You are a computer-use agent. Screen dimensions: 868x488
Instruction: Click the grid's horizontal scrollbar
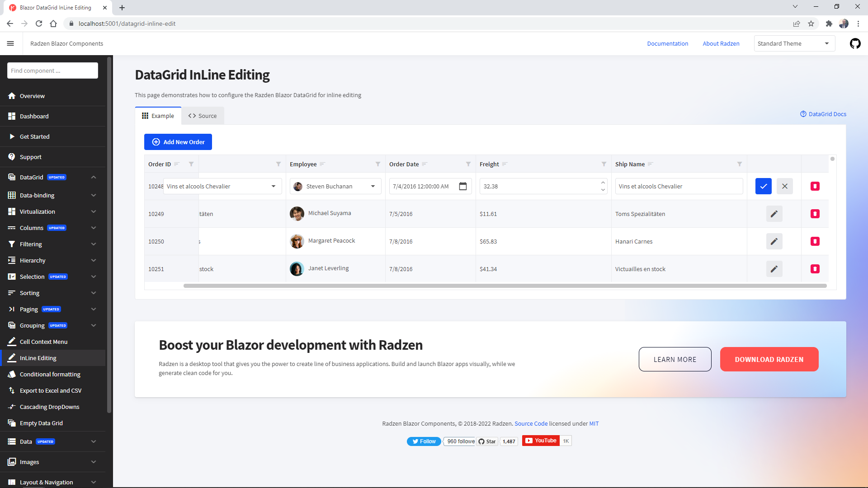(x=505, y=286)
